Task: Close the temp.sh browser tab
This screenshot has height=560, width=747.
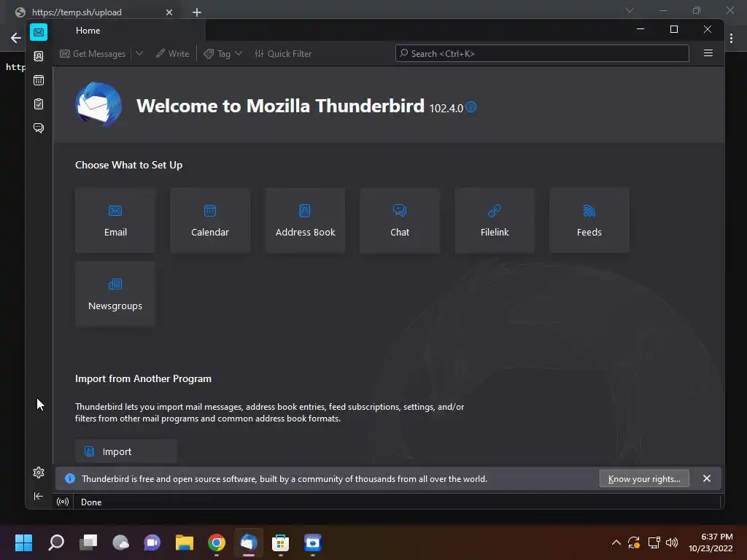Action: pyautogui.click(x=169, y=12)
